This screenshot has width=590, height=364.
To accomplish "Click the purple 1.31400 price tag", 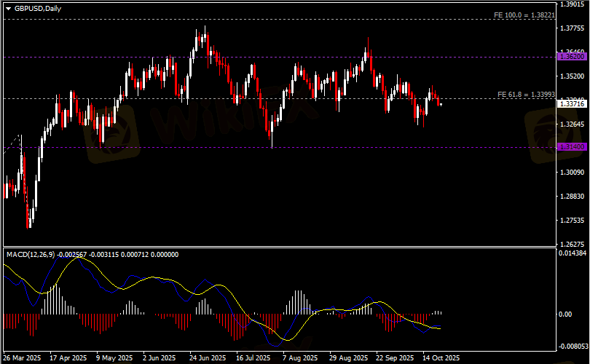I will tap(570, 147).
